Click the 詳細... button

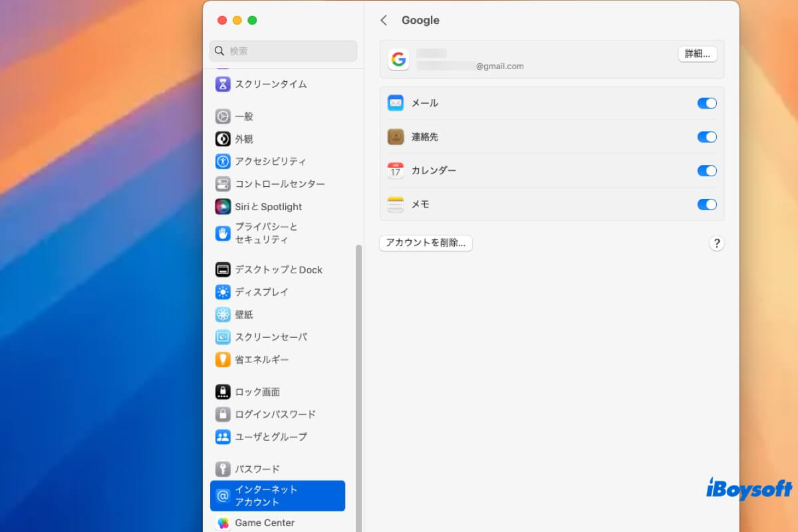coord(697,54)
